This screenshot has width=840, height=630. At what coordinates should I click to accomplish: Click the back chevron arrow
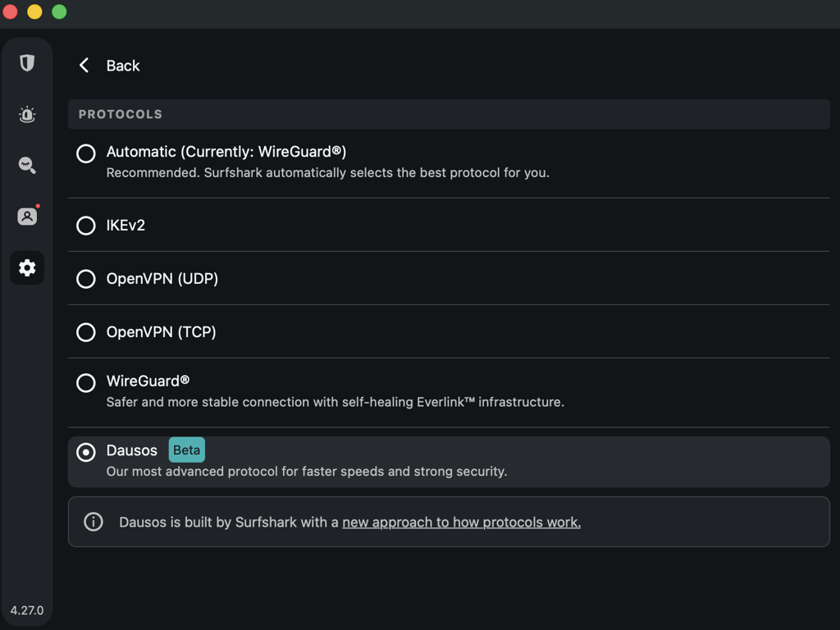click(x=84, y=66)
